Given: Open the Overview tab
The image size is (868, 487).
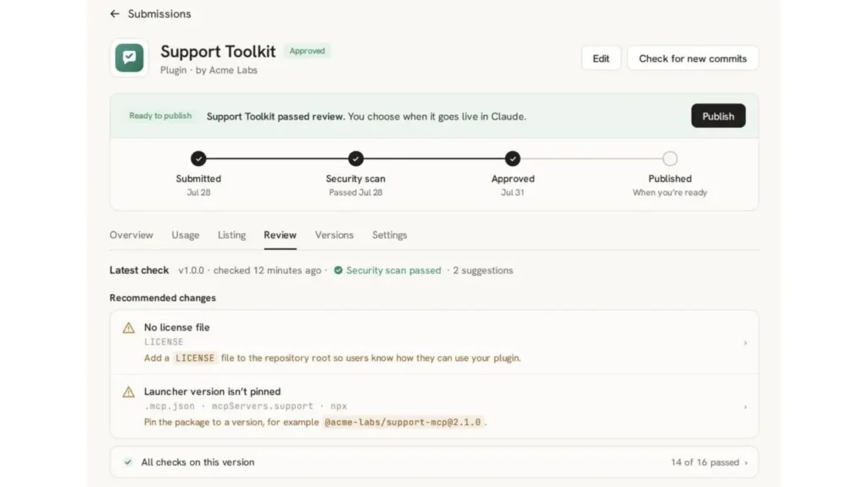Looking at the screenshot, I should [131, 235].
